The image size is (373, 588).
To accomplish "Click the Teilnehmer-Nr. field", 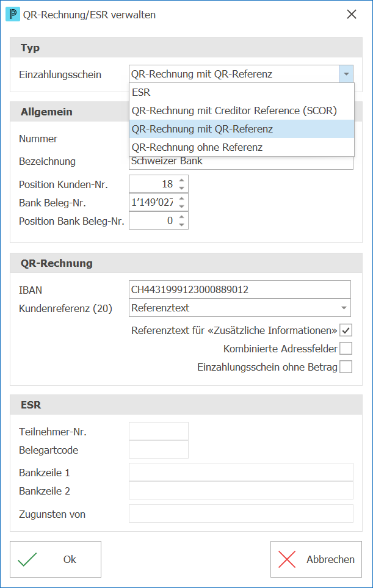I will tap(159, 431).
